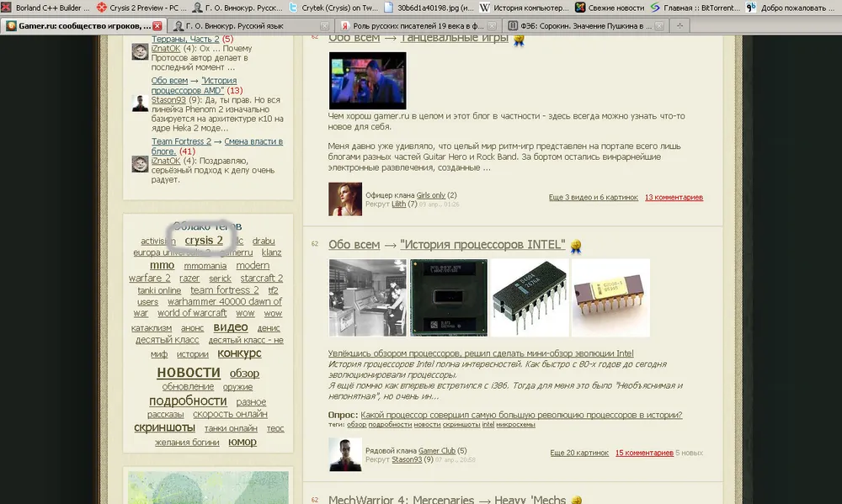Open the 30b6d1a40198.jpg bookmark
842x504 pixels.
click(429, 8)
